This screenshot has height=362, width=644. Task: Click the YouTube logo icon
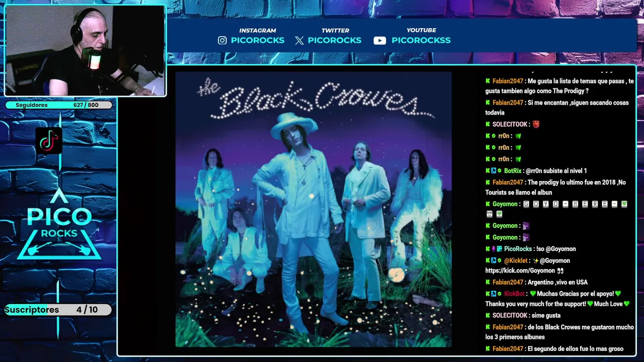380,41
